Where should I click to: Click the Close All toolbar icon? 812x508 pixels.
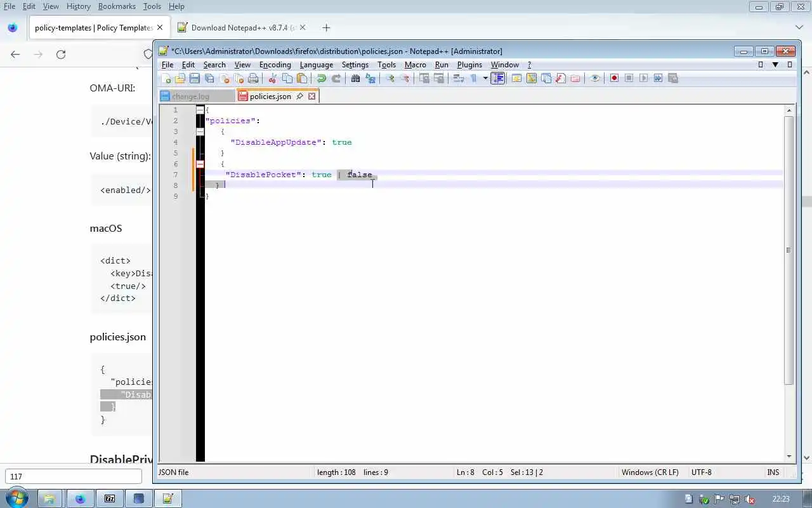[239, 78]
